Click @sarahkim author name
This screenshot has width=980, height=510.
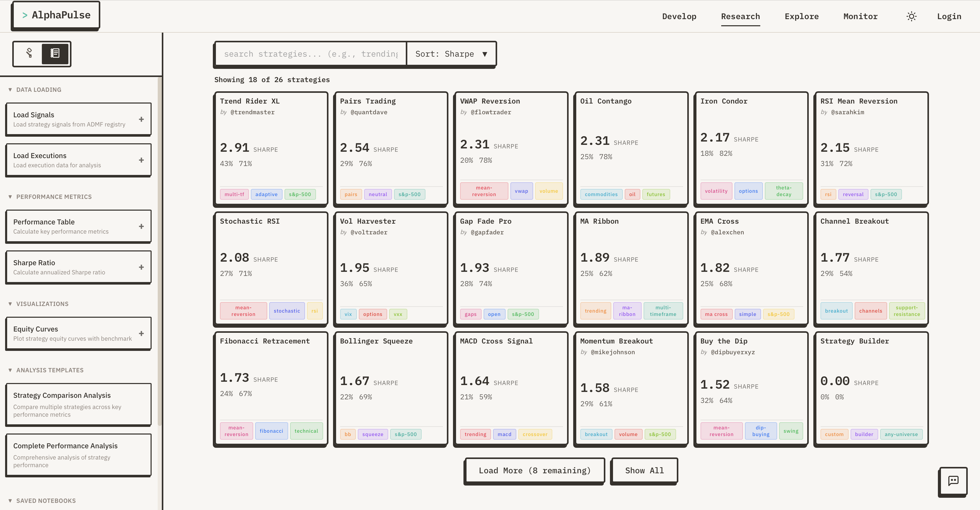click(847, 112)
